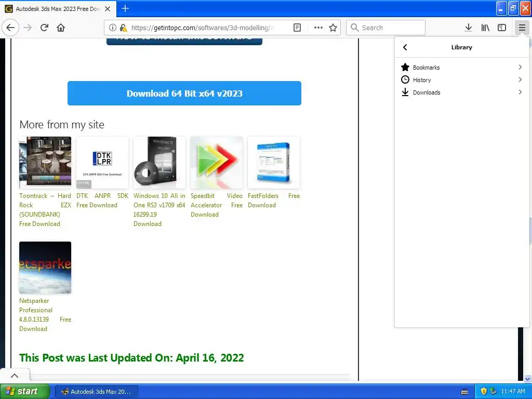Click the page scrollbar down arrow

coord(528,379)
